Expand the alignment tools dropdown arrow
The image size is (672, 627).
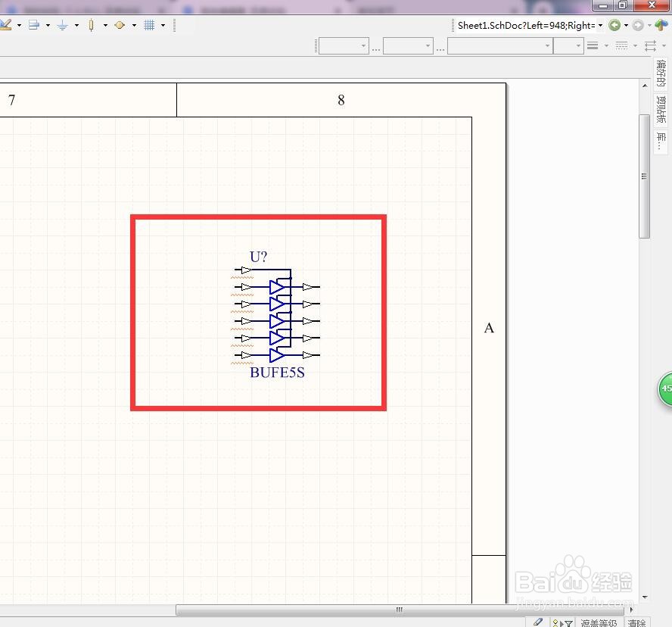point(48,25)
